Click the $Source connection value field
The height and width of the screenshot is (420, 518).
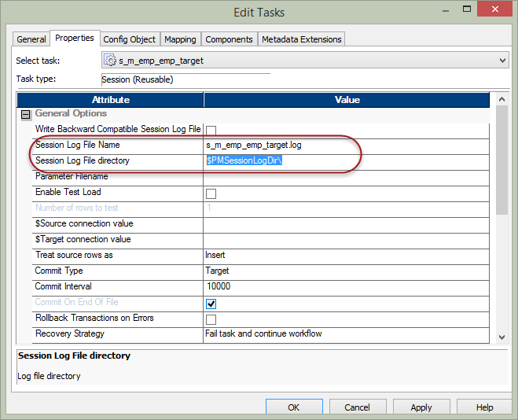(x=346, y=224)
